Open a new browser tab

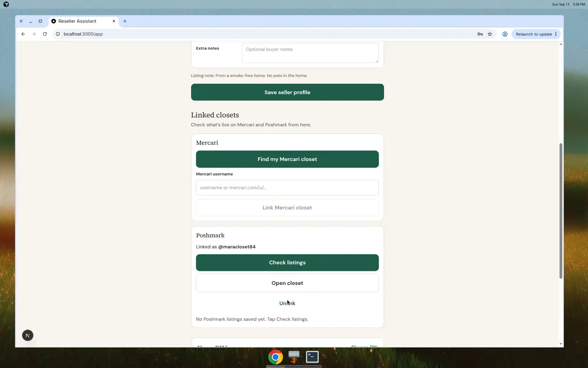point(124,21)
